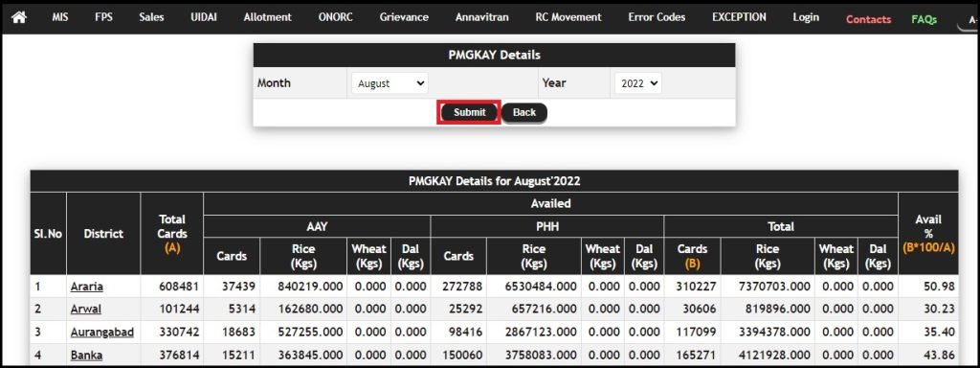Open the Allotment menu
Viewport: 980px width, 368px height.
coord(268,17)
